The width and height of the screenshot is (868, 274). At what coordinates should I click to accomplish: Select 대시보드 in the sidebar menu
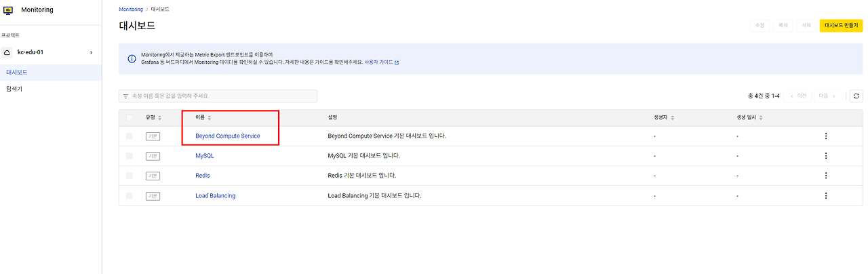(17, 72)
